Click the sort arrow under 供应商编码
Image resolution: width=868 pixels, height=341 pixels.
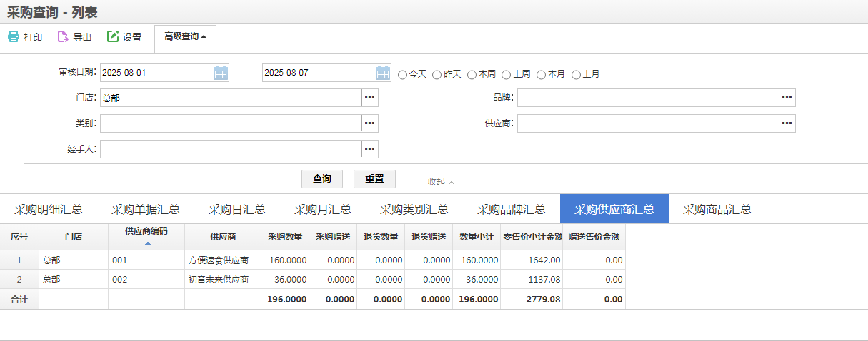coord(147,243)
